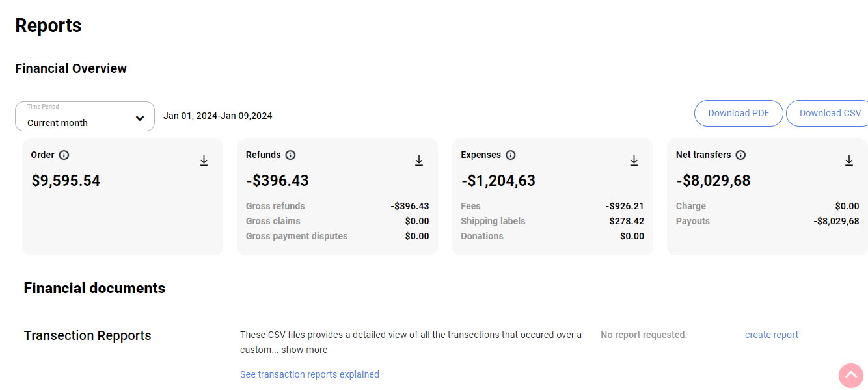Download the Expenses card data
Screen dimensions: 868x390
click(x=634, y=161)
